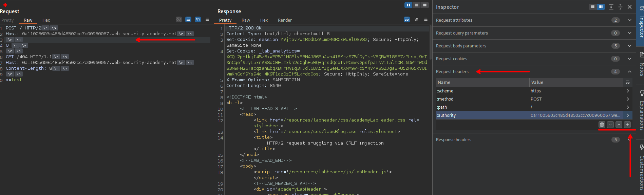Click the Inspector expand all sections icon
The image size is (644, 195).
[611, 7]
